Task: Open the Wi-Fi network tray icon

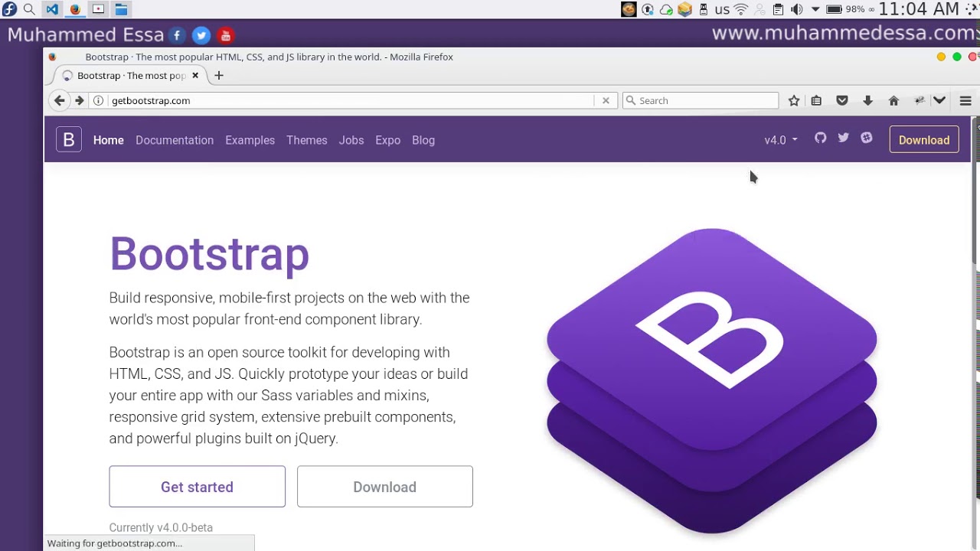Action: 741,9
